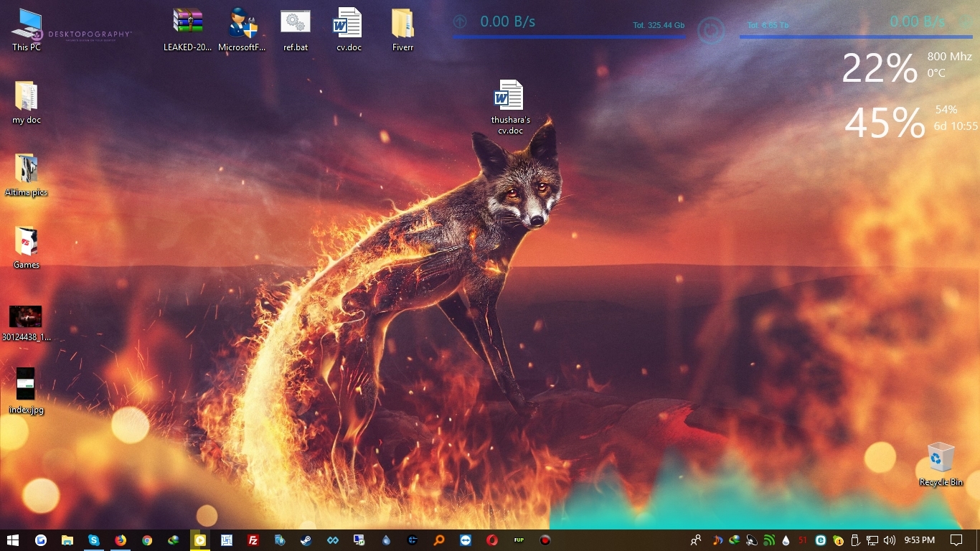980x551 pixels.
Task: Launch Google Chrome from the taskbar
Action: 146,540
